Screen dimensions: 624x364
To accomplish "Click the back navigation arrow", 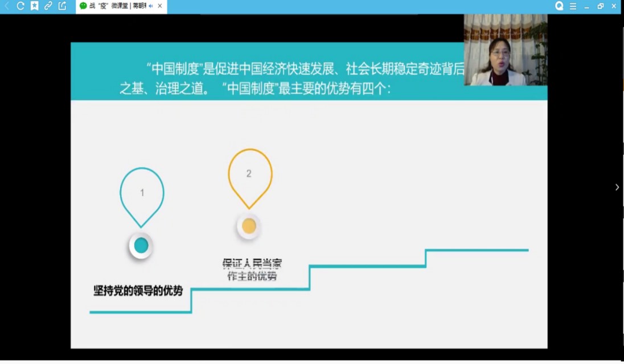I will point(7,6).
